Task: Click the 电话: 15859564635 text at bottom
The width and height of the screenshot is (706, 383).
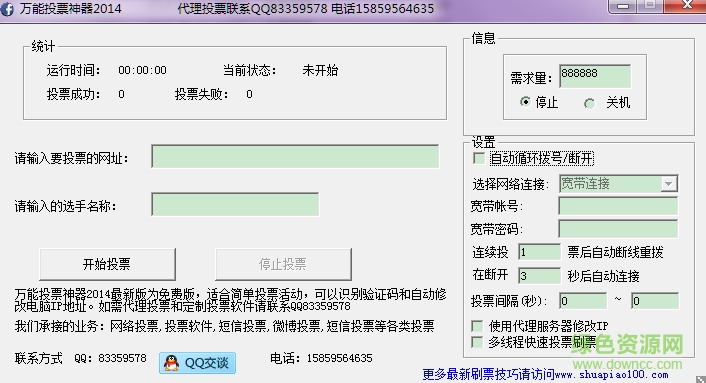Action: click(x=321, y=358)
